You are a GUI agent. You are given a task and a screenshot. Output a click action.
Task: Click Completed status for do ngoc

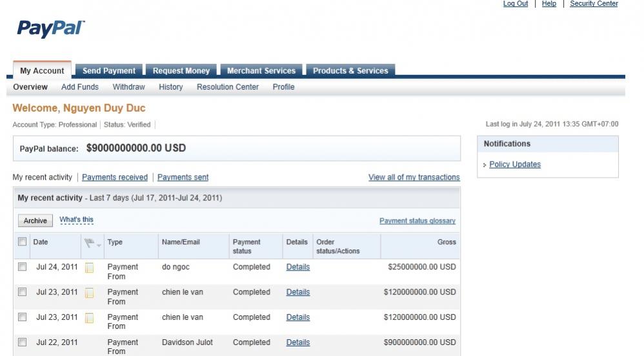pyautogui.click(x=252, y=267)
